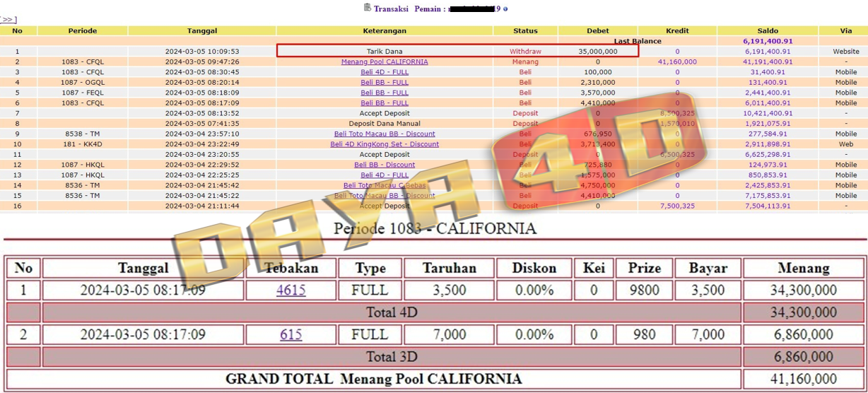Click the Total 4D 34,300,000 amount
The width and height of the screenshot is (868, 393).
803,312
